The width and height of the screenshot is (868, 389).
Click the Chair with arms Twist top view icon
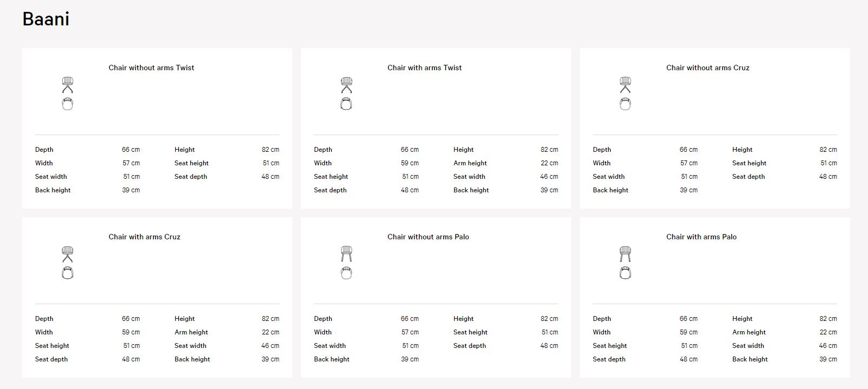346,104
